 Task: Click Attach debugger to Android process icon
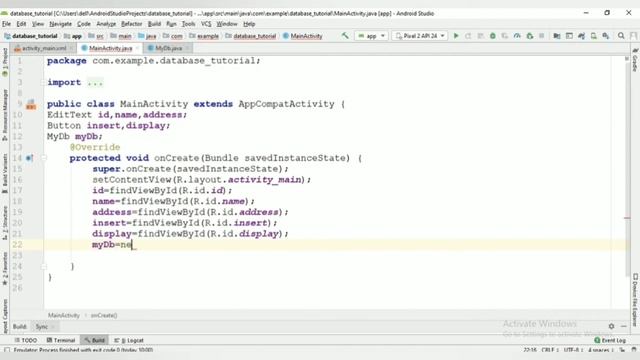[x=530, y=36]
